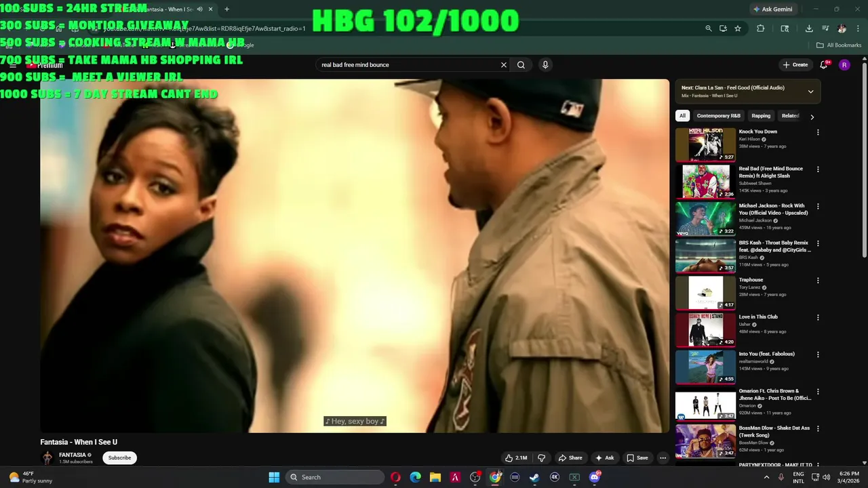The image size is (868, 488).
Task: Open Chrome extensions puzzle icon
Action: pos(760,28)
